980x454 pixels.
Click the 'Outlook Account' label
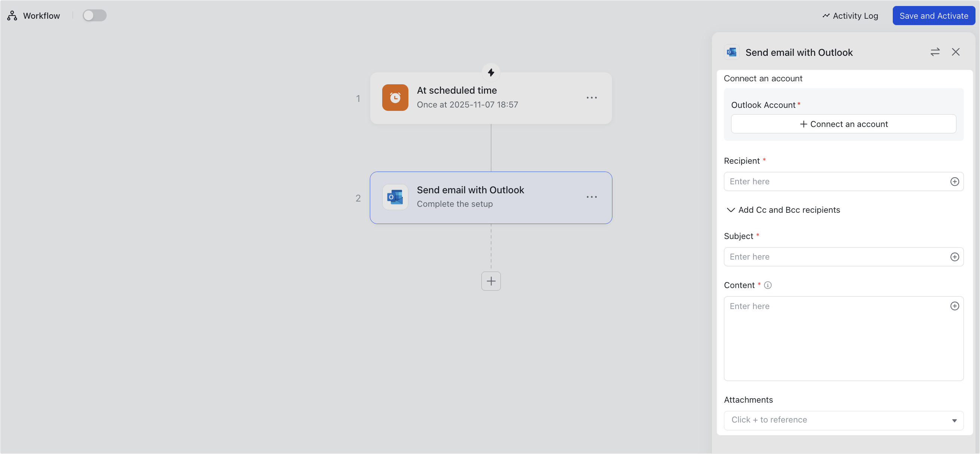coord(763,105)
